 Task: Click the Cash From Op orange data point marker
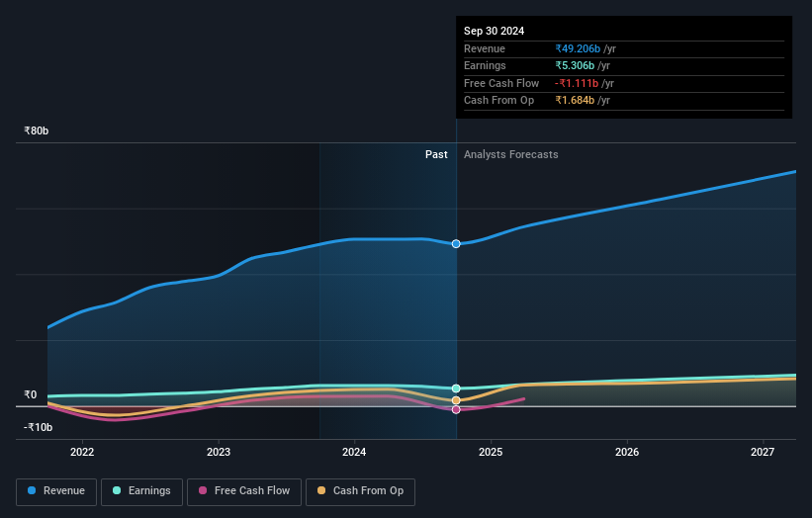click(x=456, y=400)
